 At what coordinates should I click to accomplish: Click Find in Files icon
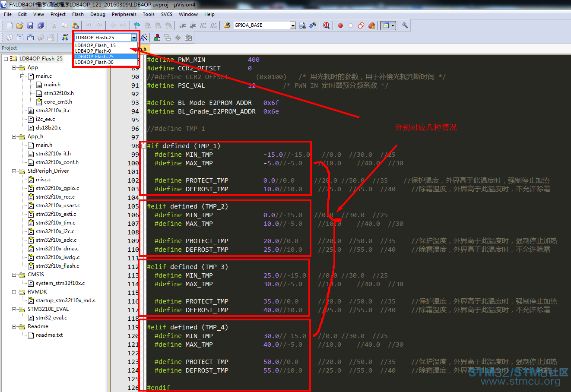[x=227, y=25]
